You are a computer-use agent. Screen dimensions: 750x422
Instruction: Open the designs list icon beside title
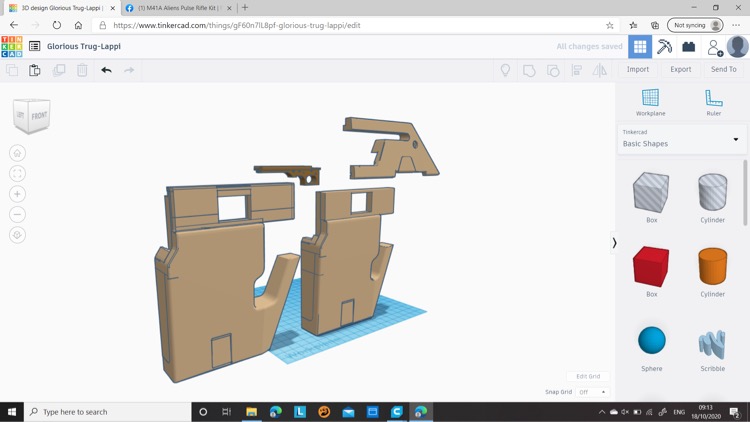tap(34, 46)
